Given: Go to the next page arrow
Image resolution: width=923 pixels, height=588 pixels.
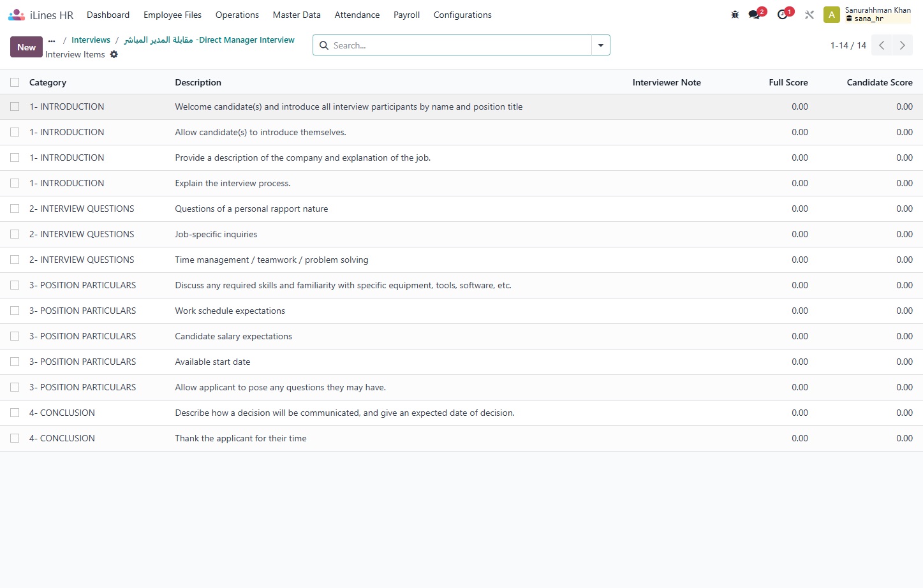Looking at the screenshot, I should click(903, 45).
